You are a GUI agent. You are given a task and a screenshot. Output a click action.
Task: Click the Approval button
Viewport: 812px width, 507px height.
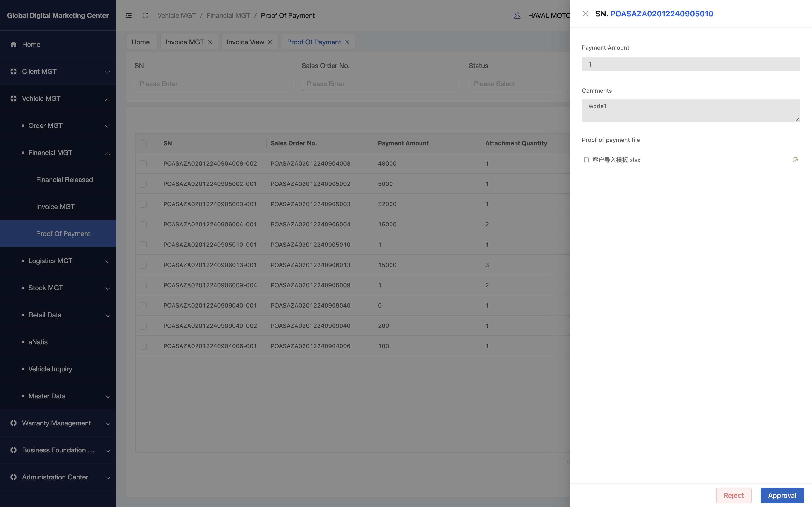tap(782, 495)
